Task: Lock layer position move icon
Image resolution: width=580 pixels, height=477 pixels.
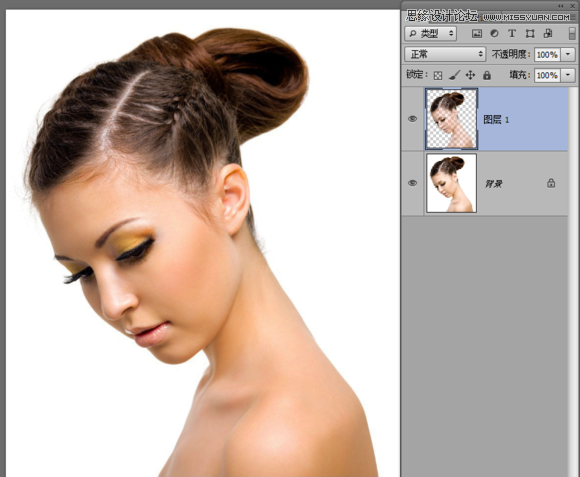Action: click(x=470, y=75)
